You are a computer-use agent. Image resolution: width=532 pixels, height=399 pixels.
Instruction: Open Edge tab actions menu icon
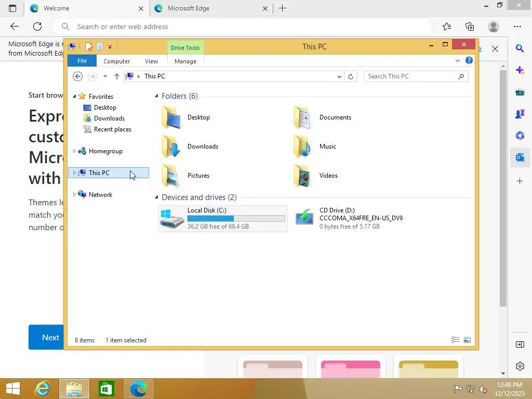12,8
